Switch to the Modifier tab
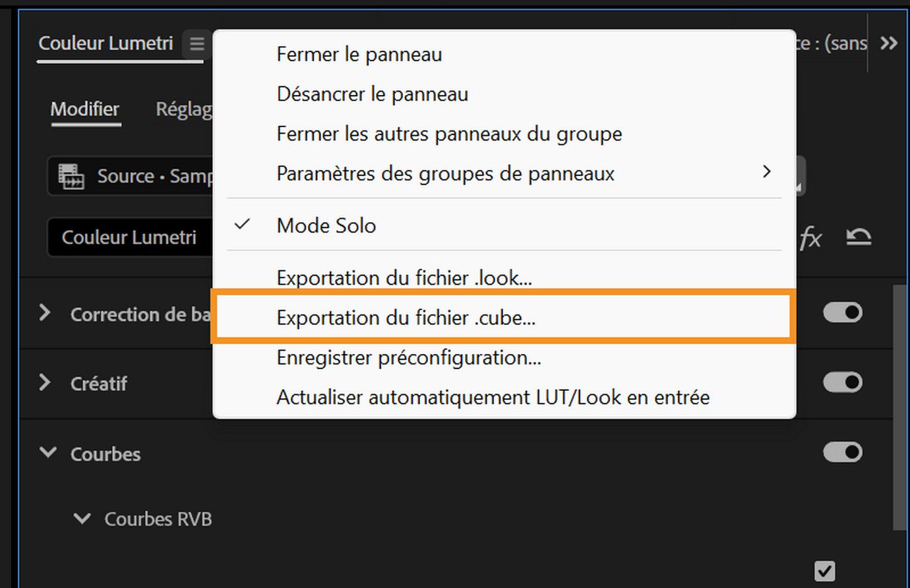 coord(84,109)
